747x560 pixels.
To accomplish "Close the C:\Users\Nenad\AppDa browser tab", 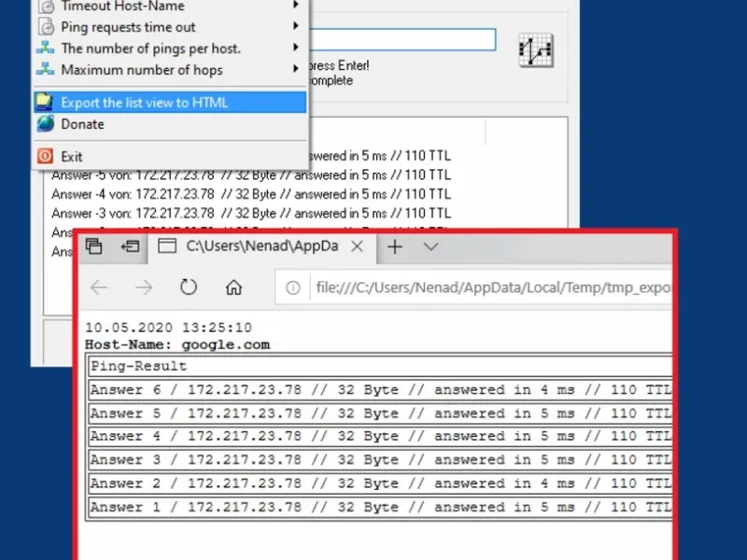I will (357, 246).
